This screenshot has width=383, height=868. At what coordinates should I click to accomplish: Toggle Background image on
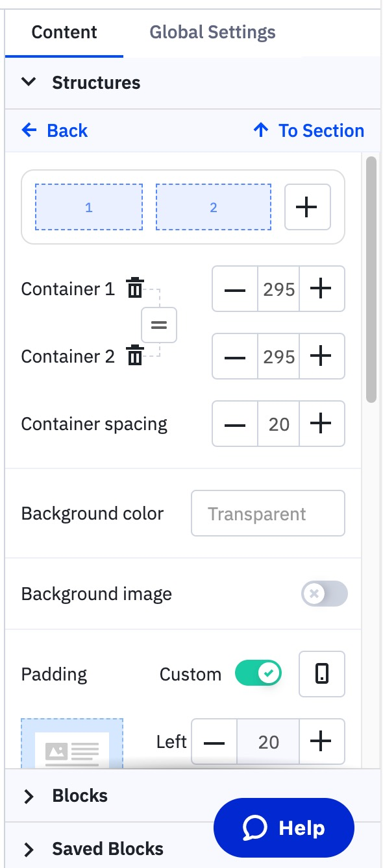(323, 593)
